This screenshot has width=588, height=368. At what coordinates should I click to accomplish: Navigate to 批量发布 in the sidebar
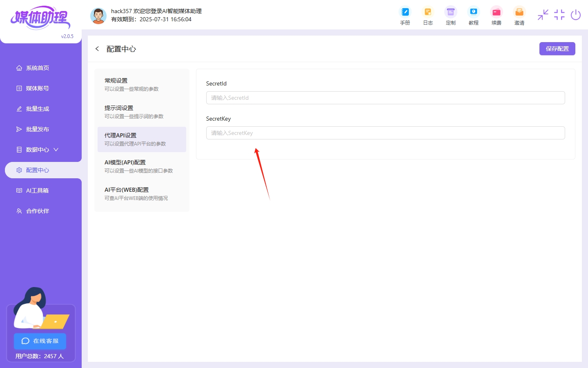(x=37, y=129)
